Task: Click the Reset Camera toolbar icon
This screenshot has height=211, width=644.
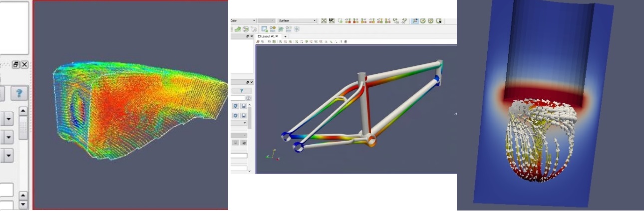Action: [323, 20]
